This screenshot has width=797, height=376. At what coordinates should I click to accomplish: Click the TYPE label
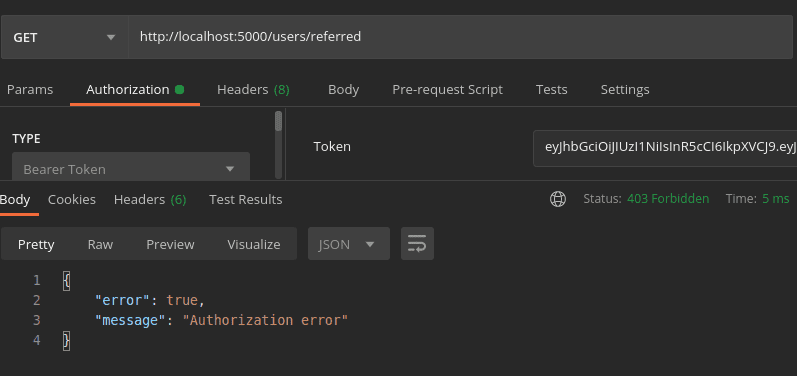tap(26, 139)
